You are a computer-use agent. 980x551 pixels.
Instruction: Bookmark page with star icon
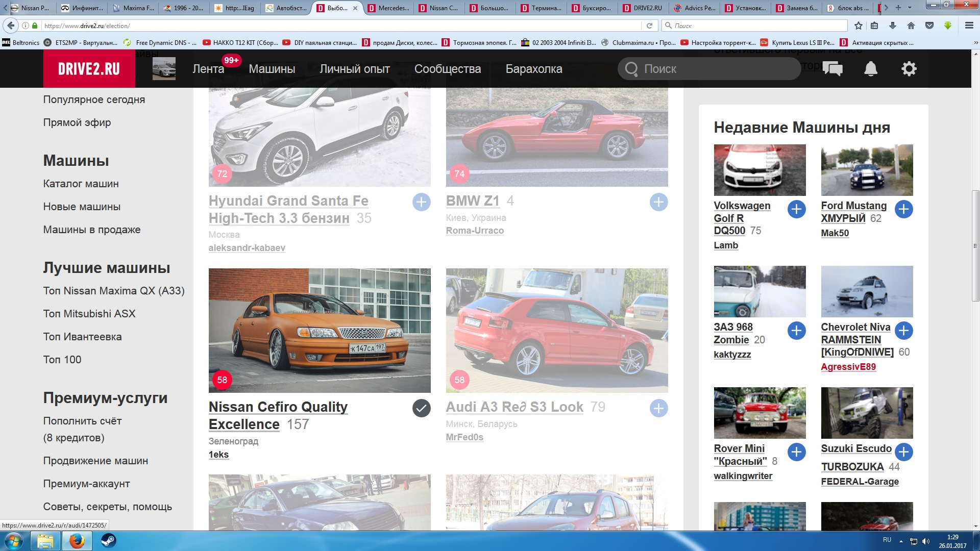click(x=859, y=26)
